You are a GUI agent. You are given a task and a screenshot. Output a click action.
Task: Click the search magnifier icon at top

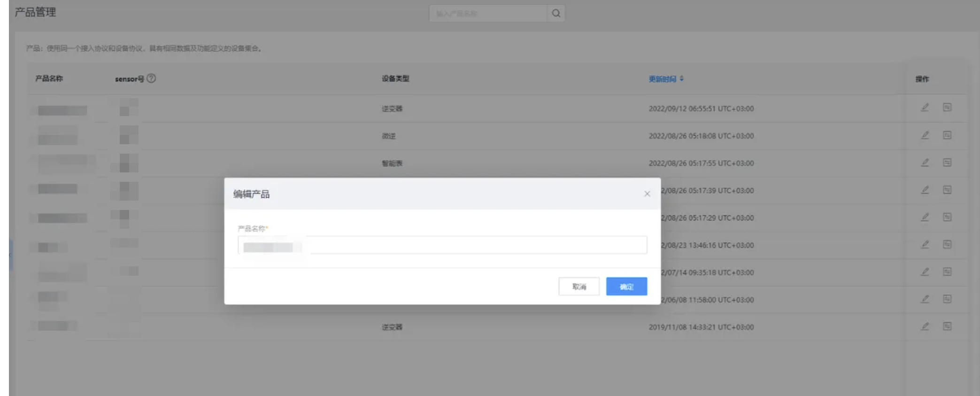tap(556, 13)
